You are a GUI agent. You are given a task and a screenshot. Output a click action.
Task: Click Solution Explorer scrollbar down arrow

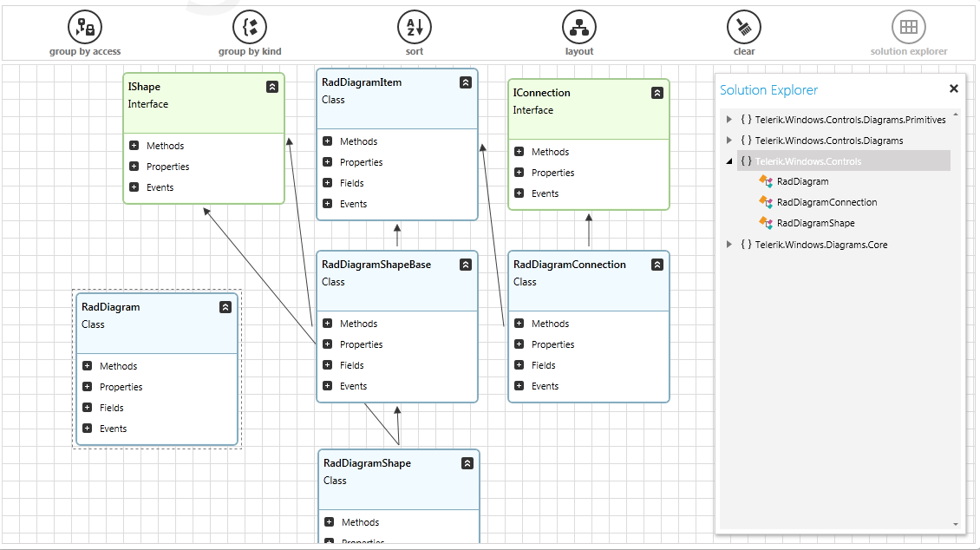click(956, 524)
